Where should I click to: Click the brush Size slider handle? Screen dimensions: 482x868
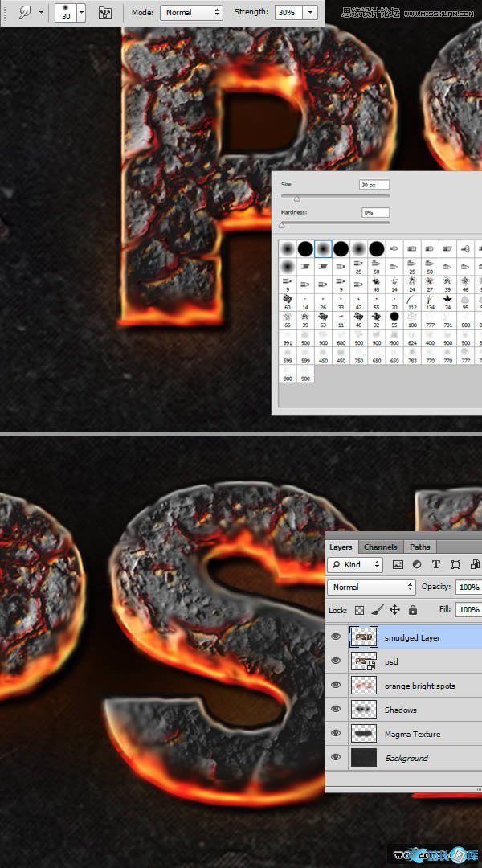pyautogui.click(x=296, y=198)
